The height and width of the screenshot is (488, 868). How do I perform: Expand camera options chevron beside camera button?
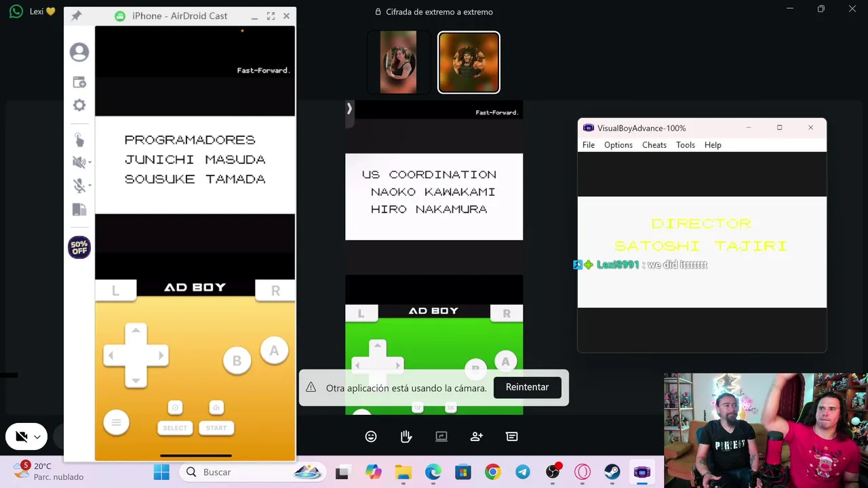pos(37,437)
